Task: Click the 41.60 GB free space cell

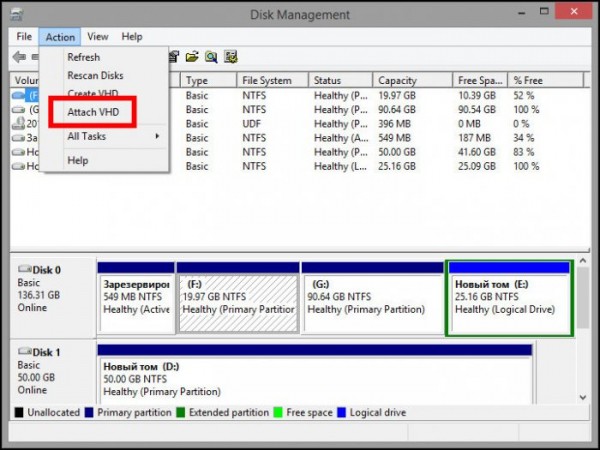Action: [x=477, y=152]
